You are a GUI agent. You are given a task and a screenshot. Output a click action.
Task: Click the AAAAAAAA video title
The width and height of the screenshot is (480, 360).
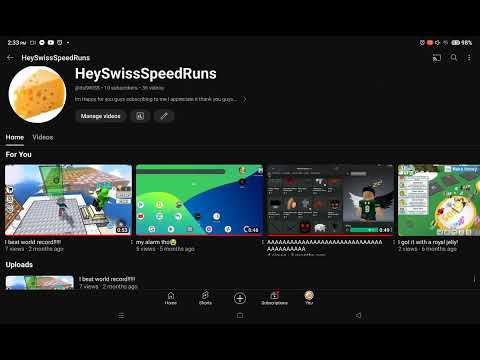point(325,245)
